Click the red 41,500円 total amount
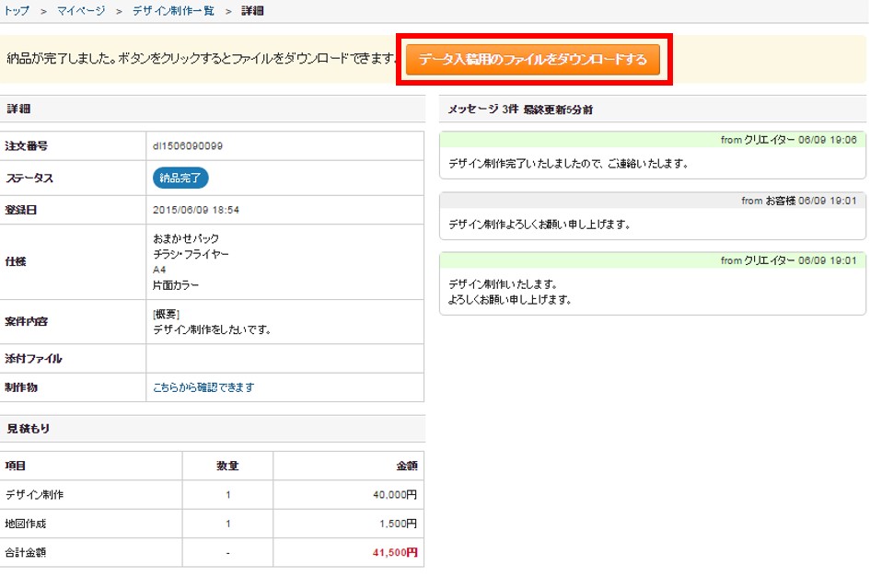The width and height of the screenshot is (870, 588). pyautogui.click(x=395, y=553)
